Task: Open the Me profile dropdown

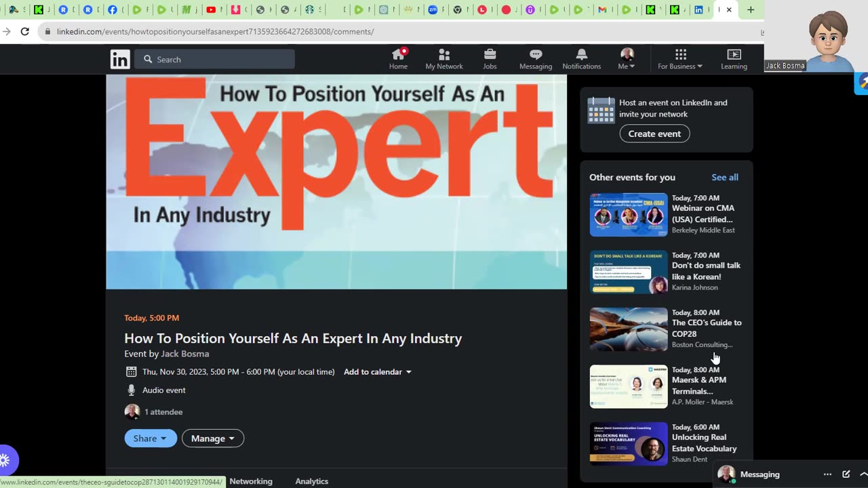Action: click(x=627, y=59)
